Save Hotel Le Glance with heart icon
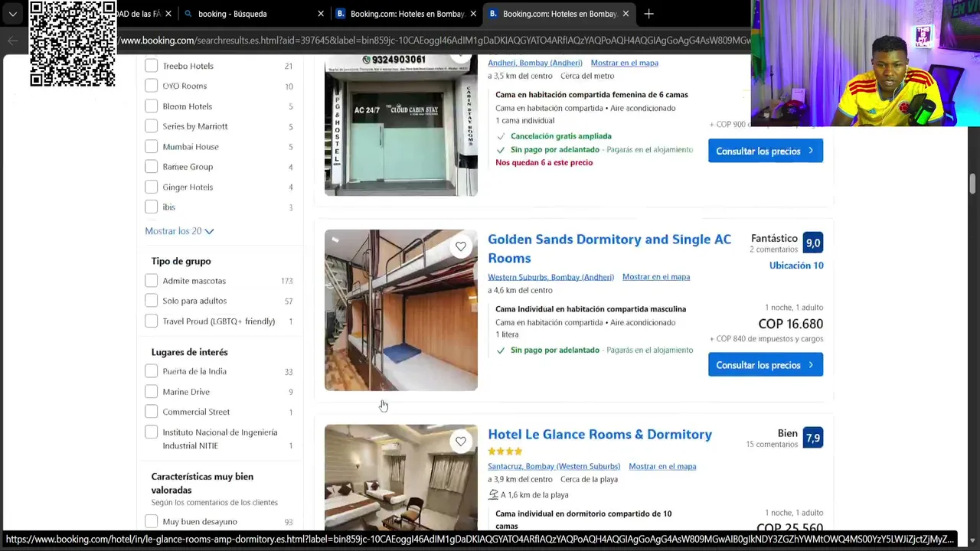The width and height of the screenshot is (980, 551). [x=461, y=441]
